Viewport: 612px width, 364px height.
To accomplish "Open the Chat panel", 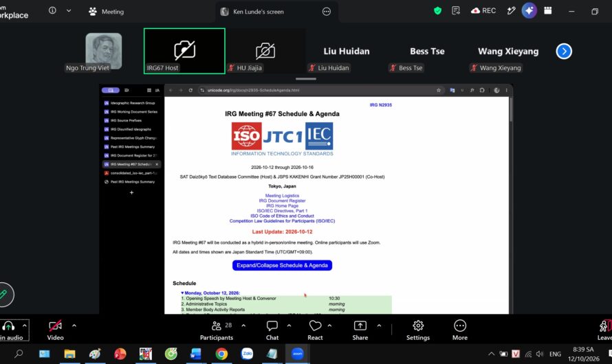I will [x=272, y=330].
